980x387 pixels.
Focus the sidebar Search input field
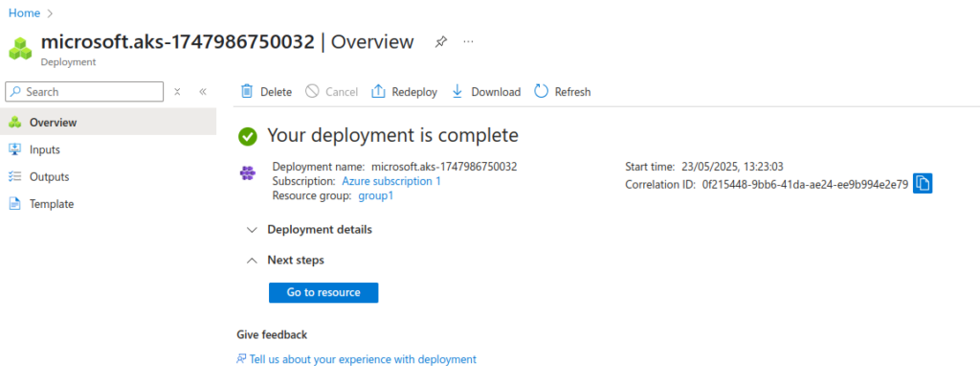[x=91, y=92]
